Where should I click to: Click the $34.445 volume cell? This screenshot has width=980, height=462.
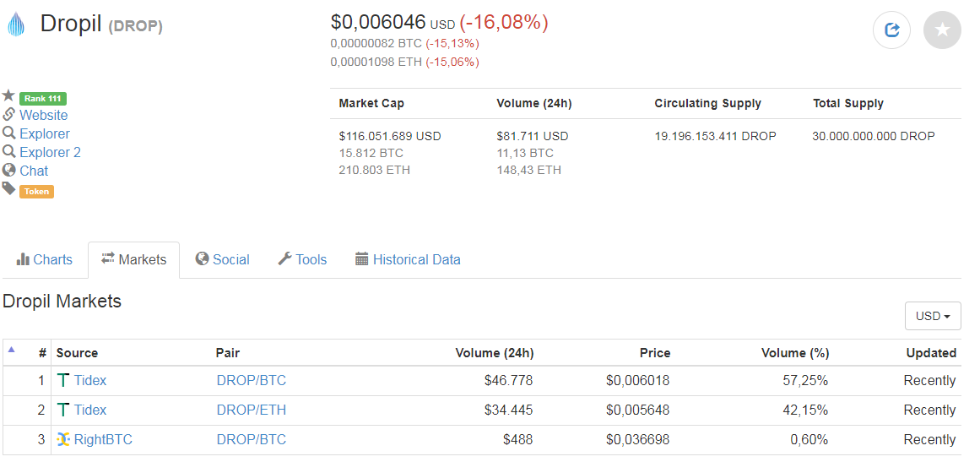click(509, 410)
